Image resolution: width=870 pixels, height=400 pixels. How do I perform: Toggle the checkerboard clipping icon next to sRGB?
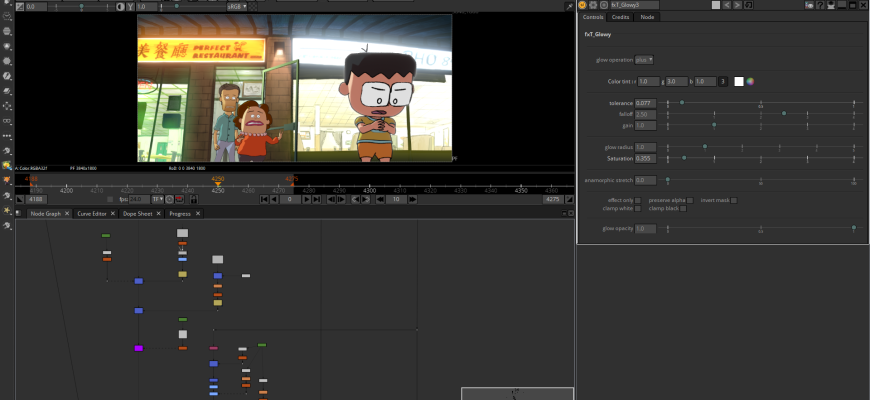(252, 7)
